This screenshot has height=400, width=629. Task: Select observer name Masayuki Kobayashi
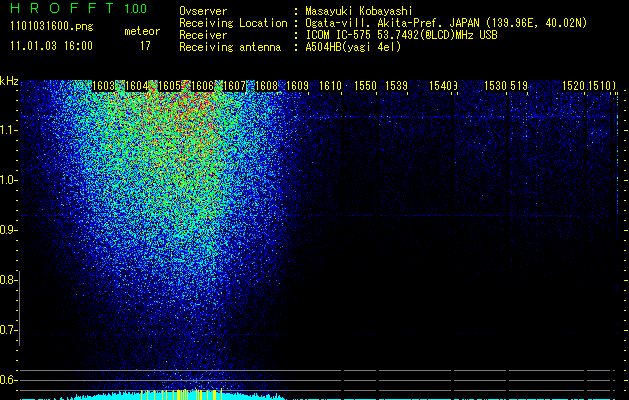pyautogui.click(x=359, y=11)
